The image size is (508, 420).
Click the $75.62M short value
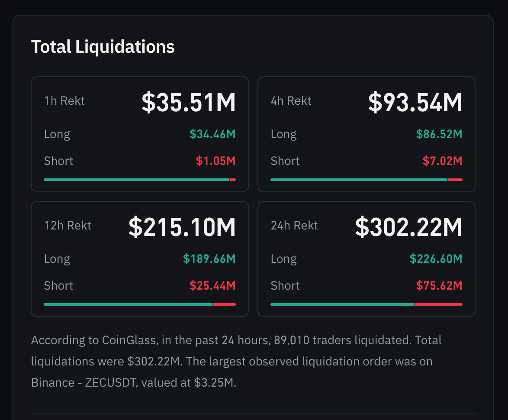(439, 286)
